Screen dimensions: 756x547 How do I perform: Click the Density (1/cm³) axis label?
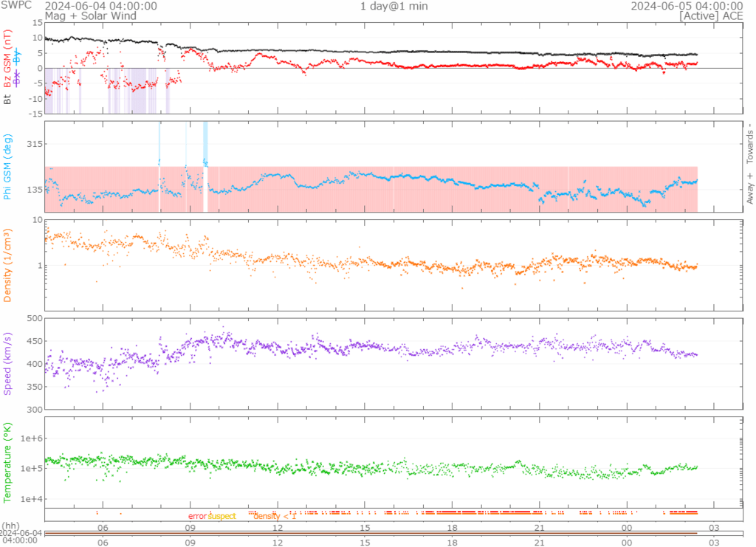coord(8,264)
